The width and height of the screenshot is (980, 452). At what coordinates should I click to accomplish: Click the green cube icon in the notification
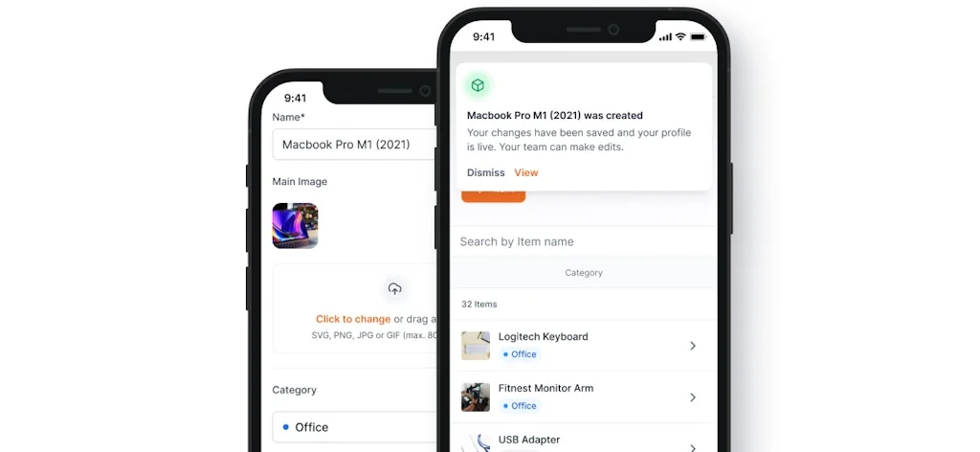coord(479,85)
